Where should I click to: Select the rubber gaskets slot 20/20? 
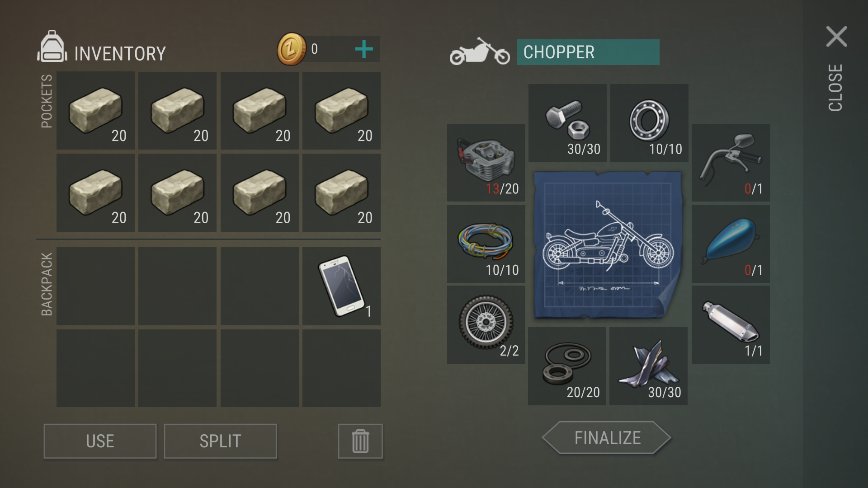point(567,366)
